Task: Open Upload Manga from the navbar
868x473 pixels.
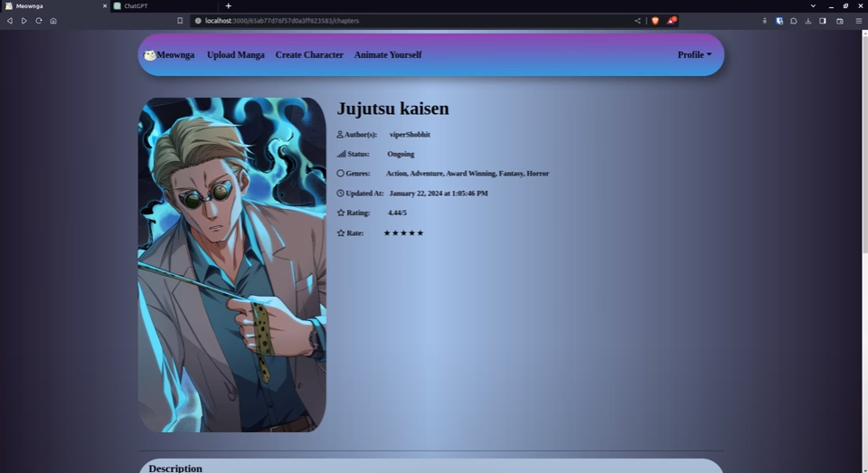Action: click(235, 55)
